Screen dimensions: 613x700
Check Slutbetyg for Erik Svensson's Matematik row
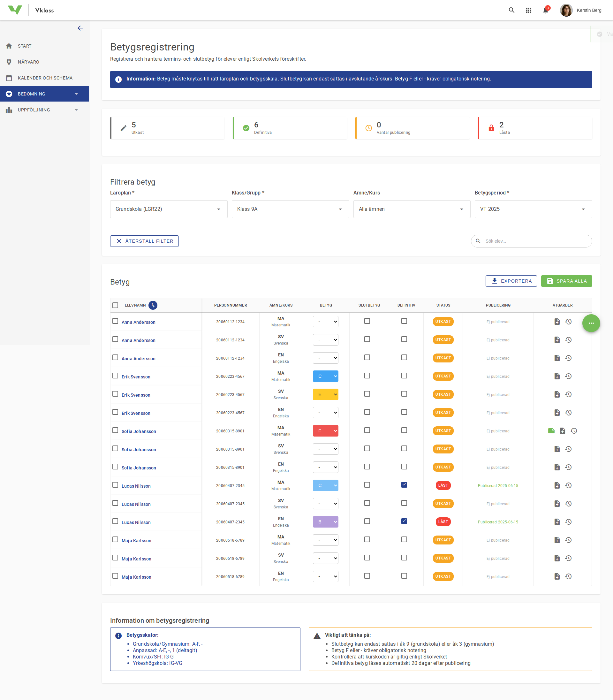click(367, 375)
